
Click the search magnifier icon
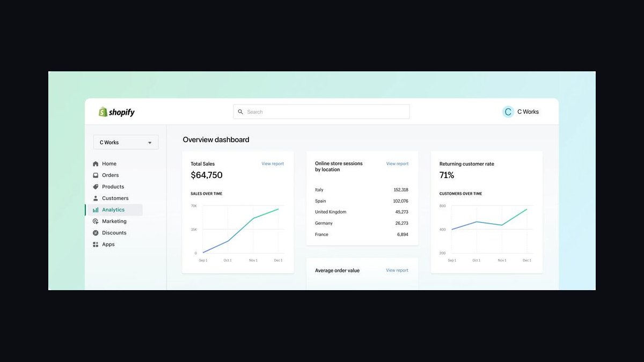pos(240,112)
